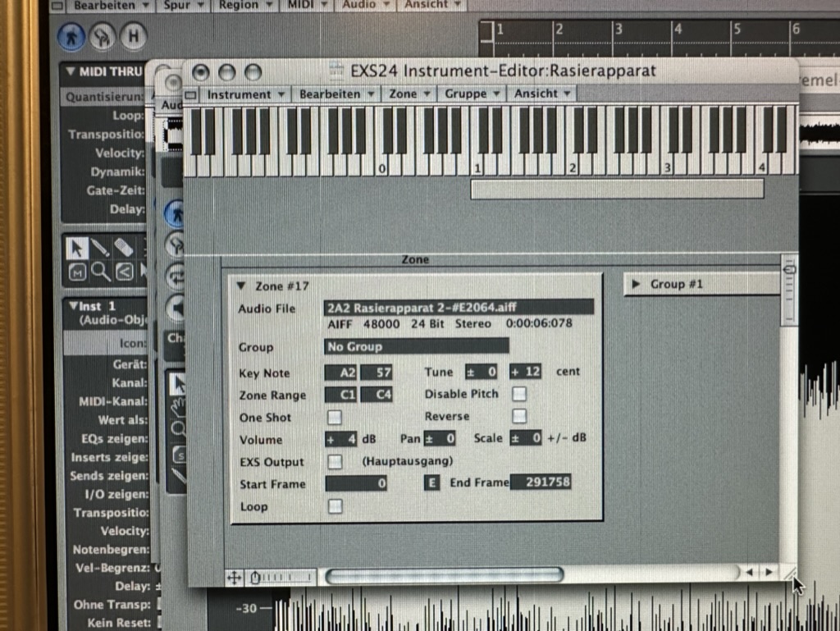Open the Instrument menu in EXS24 editor
840x631 pixels.
click(245, 94)
